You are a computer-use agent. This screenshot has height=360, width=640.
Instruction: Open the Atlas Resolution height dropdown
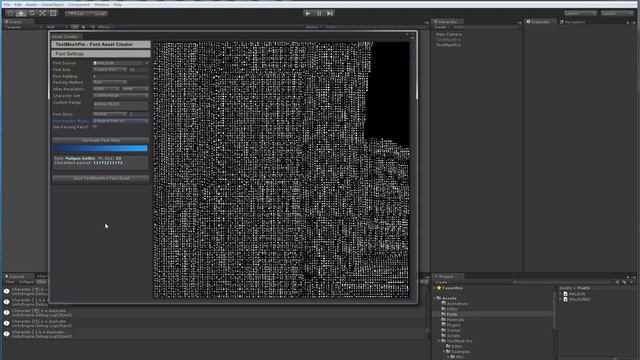[x=135, y=89]
